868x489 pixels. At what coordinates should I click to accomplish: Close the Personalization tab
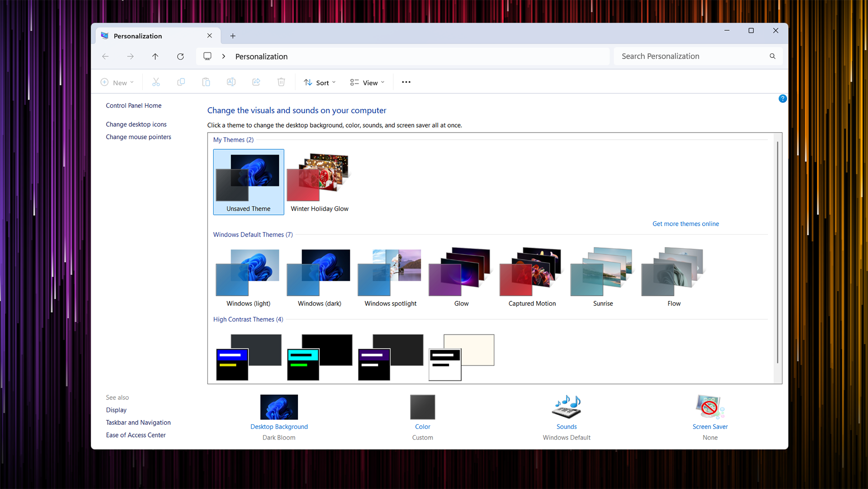pyautogui.click(x=210, y=36)
